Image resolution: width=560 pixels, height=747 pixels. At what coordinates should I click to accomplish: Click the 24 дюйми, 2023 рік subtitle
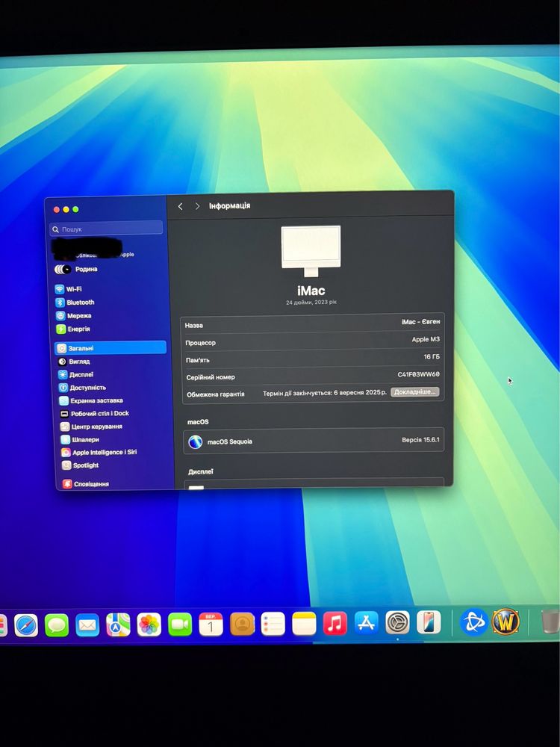click(x=311, y=302)
